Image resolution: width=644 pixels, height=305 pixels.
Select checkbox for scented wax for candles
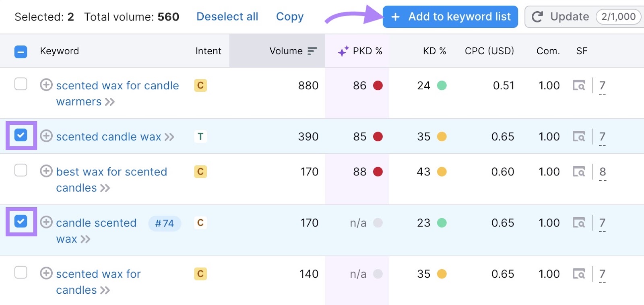[21, 272]
